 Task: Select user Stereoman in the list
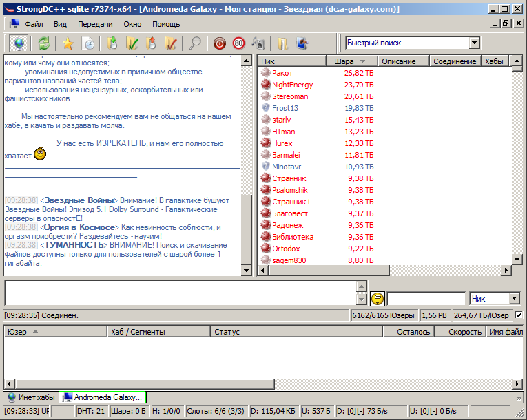point(290,96)
